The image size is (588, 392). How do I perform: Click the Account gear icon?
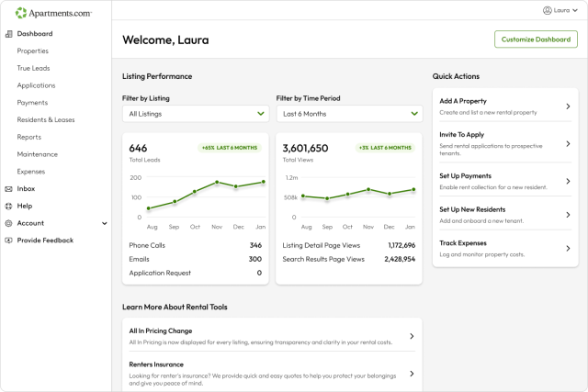coord(8,223)
